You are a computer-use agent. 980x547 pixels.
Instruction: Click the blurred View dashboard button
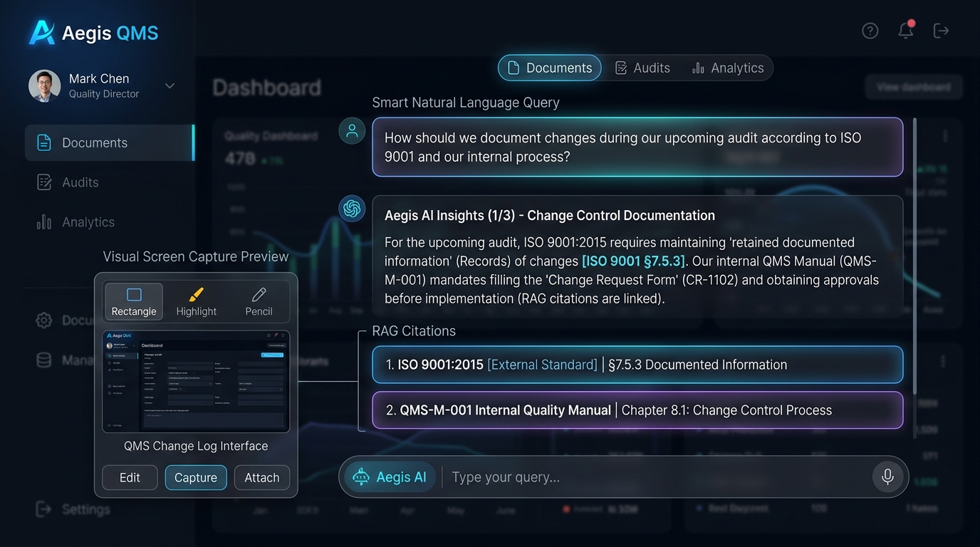[914, 88]
